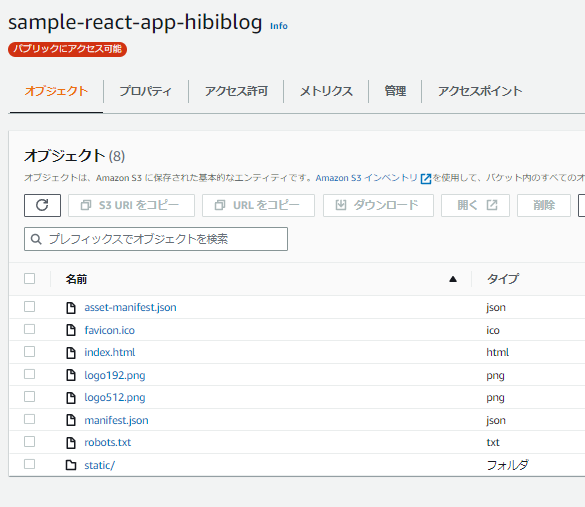Click the html type cell for index.html
585x507 pixels.
click(497, 352)
